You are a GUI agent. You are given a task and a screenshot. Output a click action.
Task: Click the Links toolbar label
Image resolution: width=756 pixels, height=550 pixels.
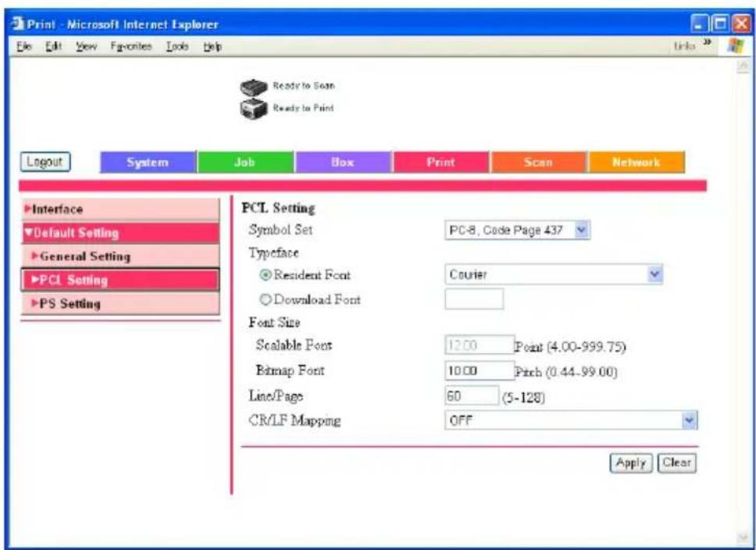coord(685,46)
